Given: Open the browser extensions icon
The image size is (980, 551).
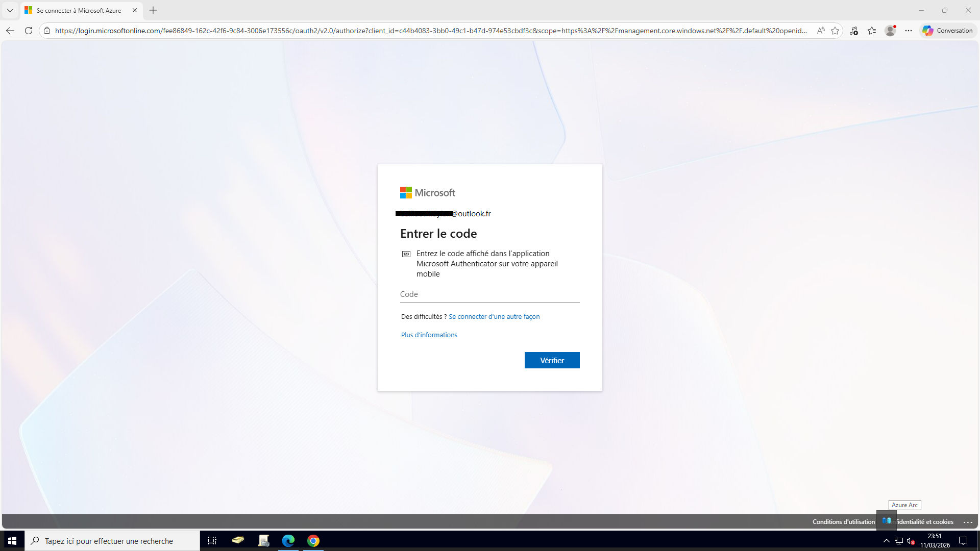Looking at the screenshot, I should 853,31.
